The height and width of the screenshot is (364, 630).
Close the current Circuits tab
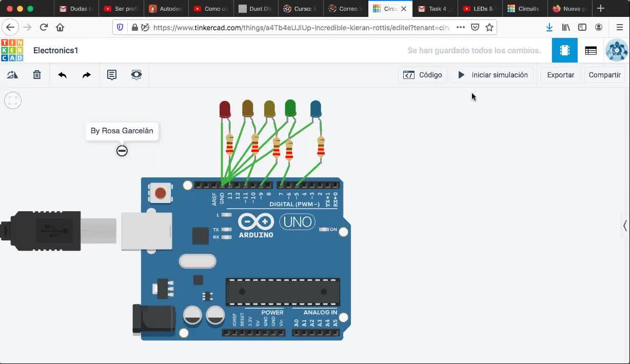click(x=404, y=9)
